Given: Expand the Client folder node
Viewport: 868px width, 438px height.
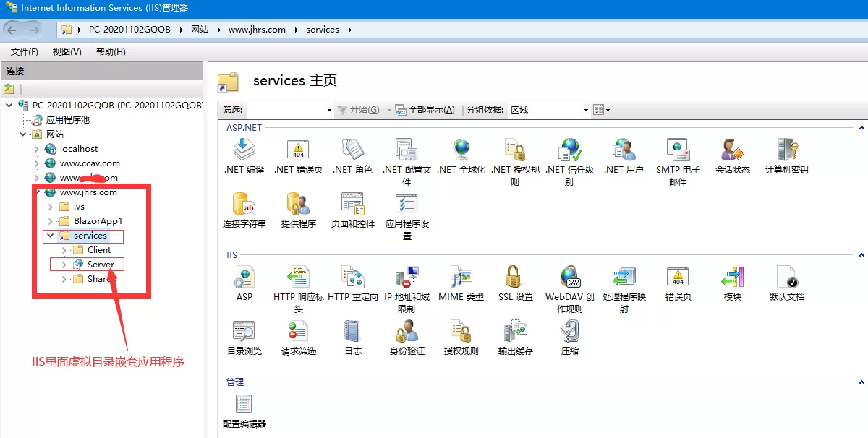Looking at the screenshot, I should click(x=64, y=250).
